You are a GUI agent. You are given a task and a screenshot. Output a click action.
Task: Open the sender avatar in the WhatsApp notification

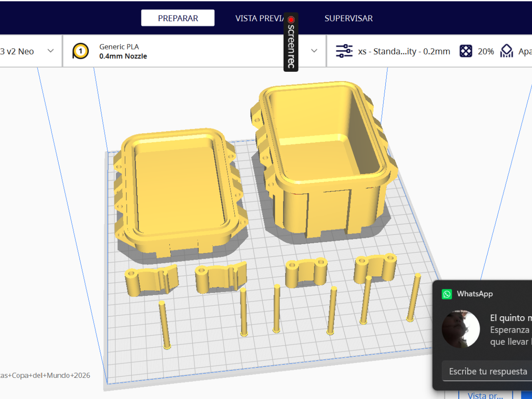[x=461, y=329]
